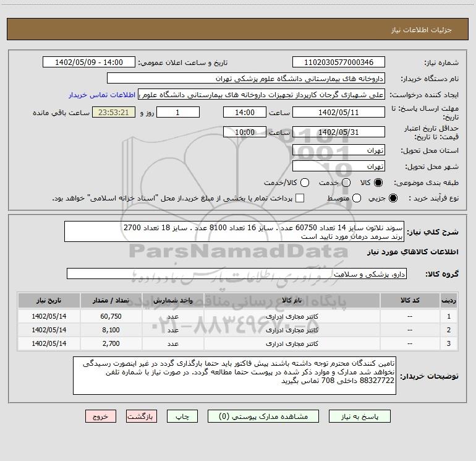The height and width of the screenshot is (461, 476).
Task: Click the general need description text box
Action: coord(234,232)
